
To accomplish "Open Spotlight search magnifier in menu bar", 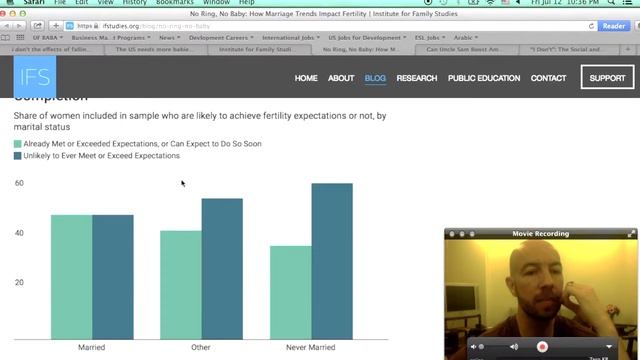I will (x=611, y=2).
